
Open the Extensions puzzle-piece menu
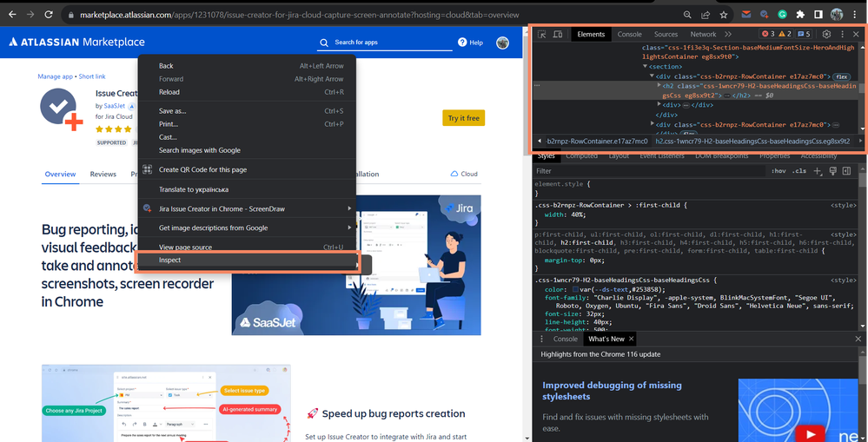(800, 15)
